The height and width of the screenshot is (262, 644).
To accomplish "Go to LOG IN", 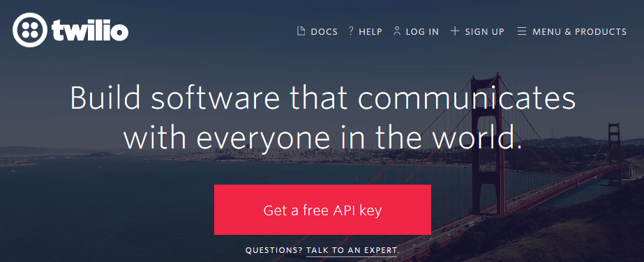I will click(x=422, y=31).
